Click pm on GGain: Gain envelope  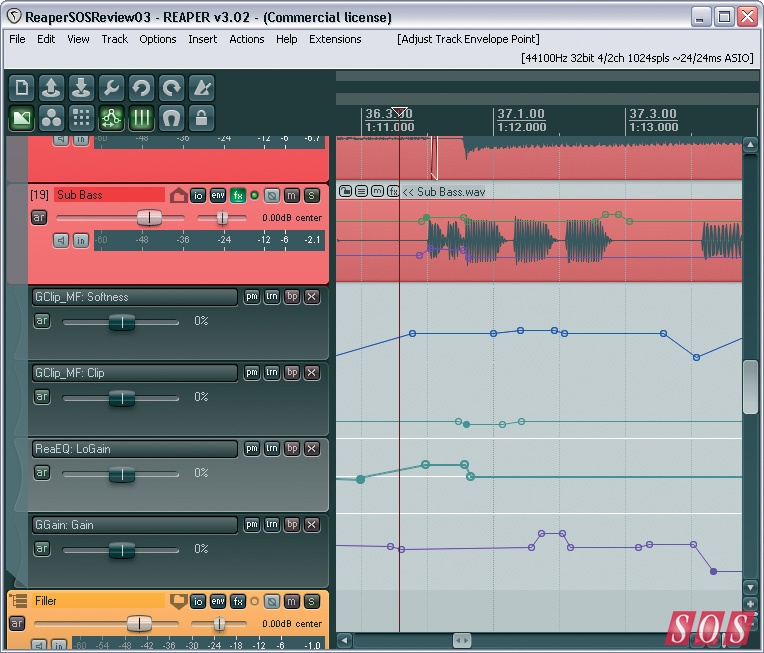251,524
